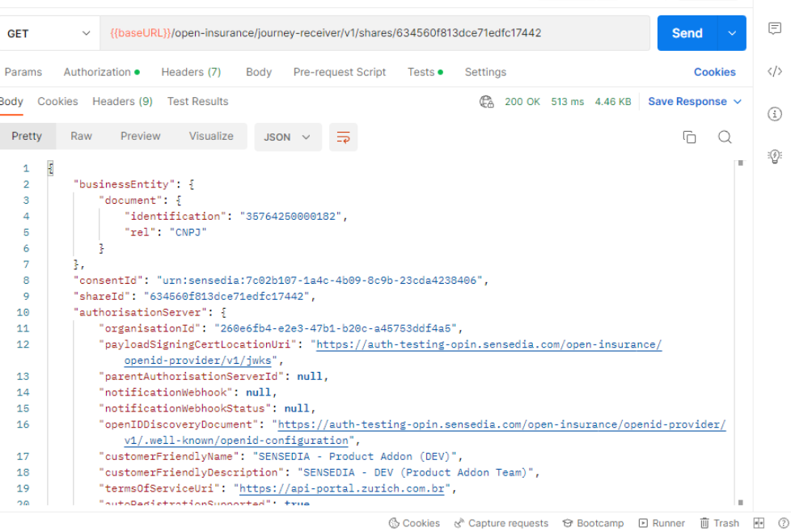Expand the Save Response dropdown

pyautogui.click(x=737, y=102)
